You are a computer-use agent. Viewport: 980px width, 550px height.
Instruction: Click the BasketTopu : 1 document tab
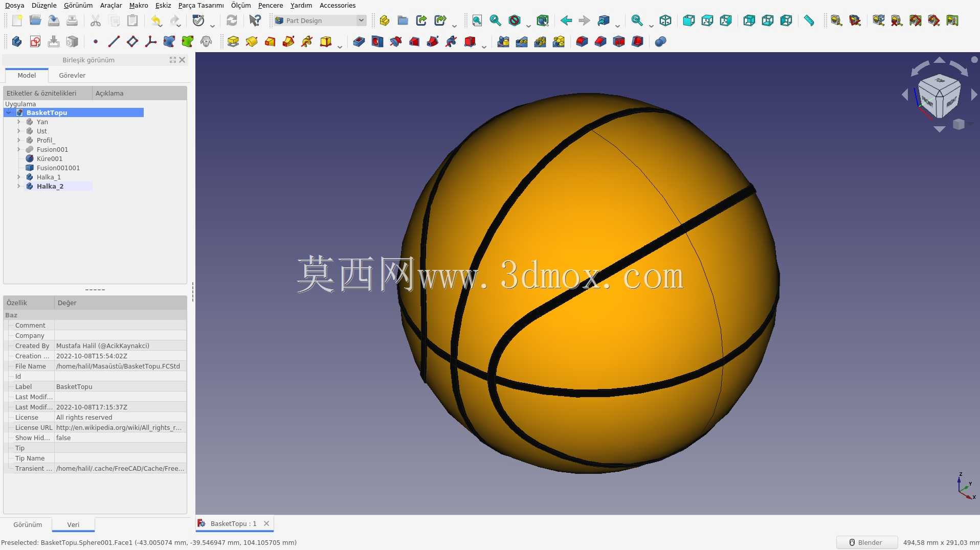coord(234,523)
